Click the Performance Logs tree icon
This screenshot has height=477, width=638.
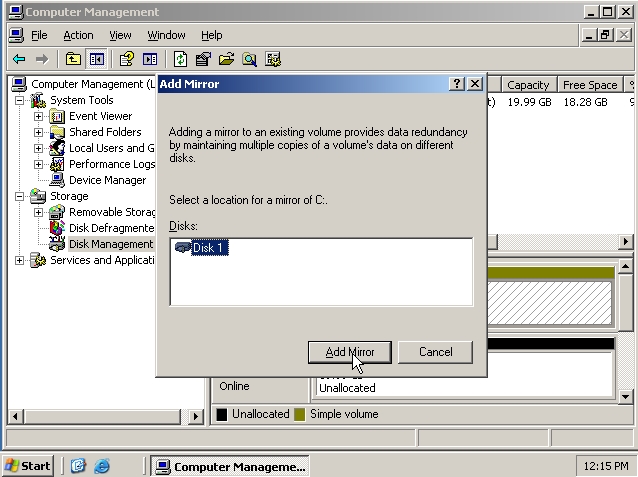[x=57, y=164]
